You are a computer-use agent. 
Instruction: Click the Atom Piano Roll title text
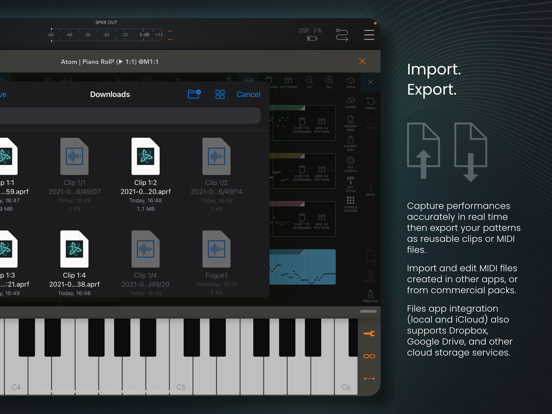click(109, 62)
